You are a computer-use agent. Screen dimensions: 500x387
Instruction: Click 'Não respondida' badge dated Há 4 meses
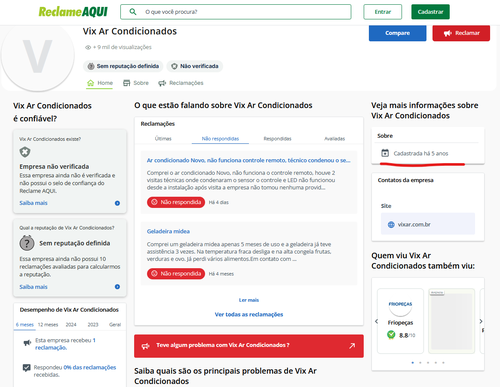[176, 274]
